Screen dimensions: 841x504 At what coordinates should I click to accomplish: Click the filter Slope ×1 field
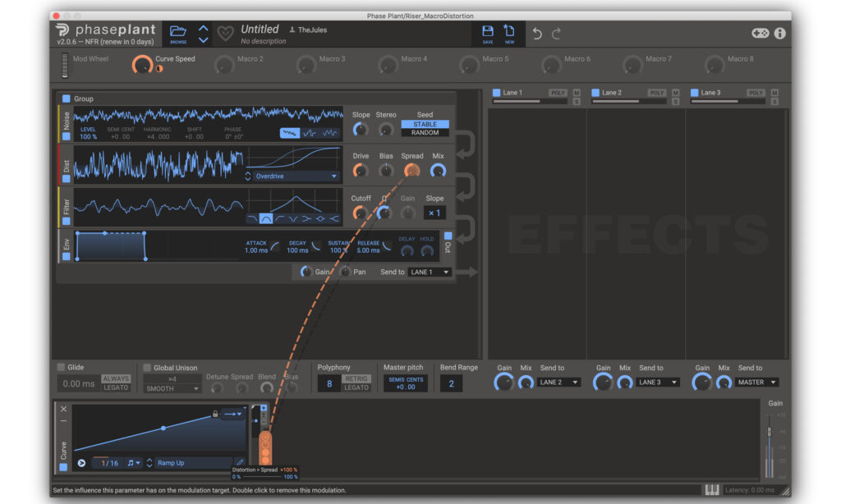[434, 213]
